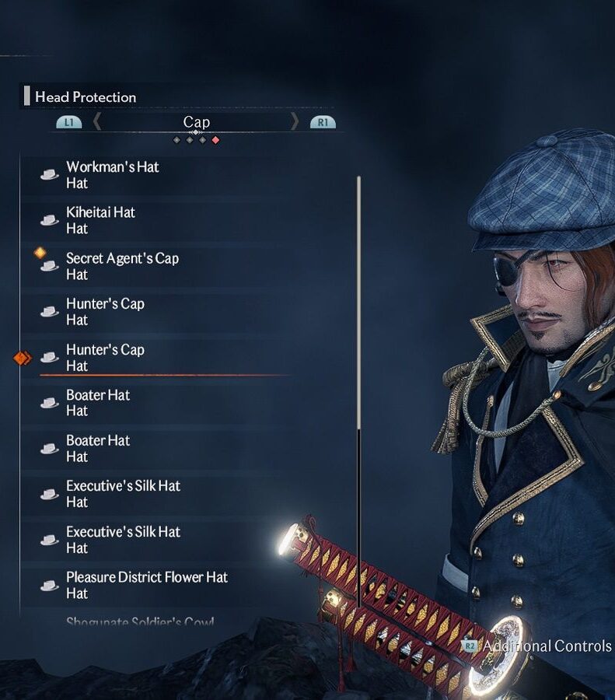The width and height of the screenshot is (615, 700).
Task: Click the orange selection cursor beside Hunter's Cap
Action: (23, 358)
